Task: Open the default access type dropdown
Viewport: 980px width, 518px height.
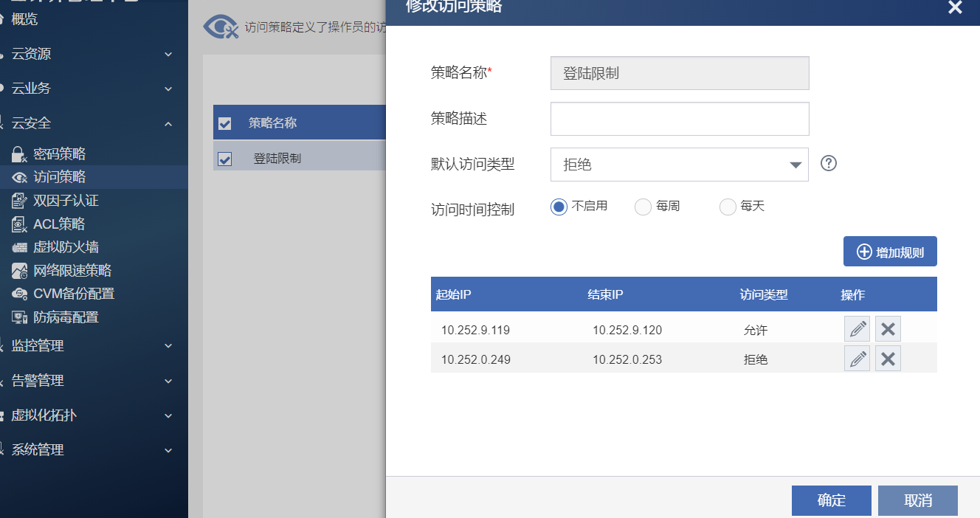Action: (680, 165)
